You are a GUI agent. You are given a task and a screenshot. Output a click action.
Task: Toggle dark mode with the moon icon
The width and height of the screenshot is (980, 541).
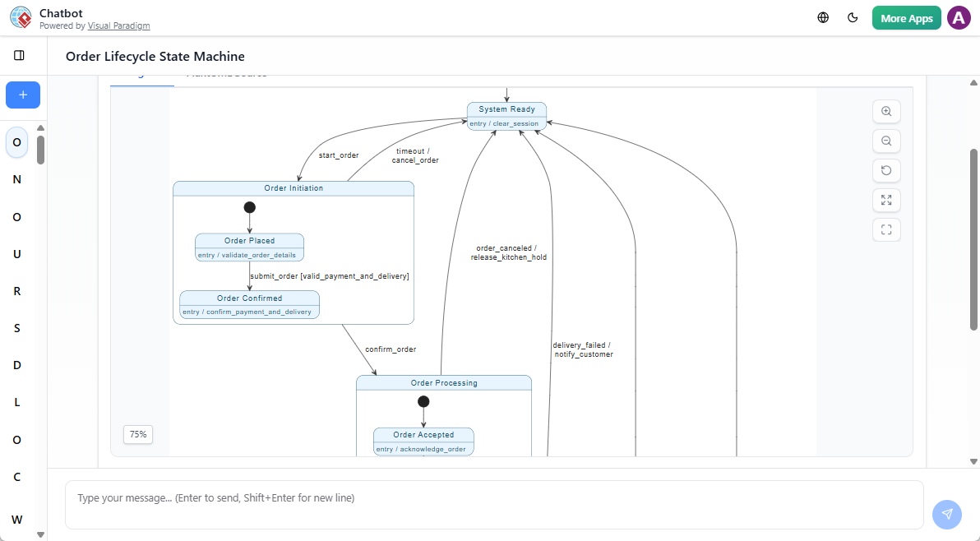pyautogui.click(x=853, y=17)
